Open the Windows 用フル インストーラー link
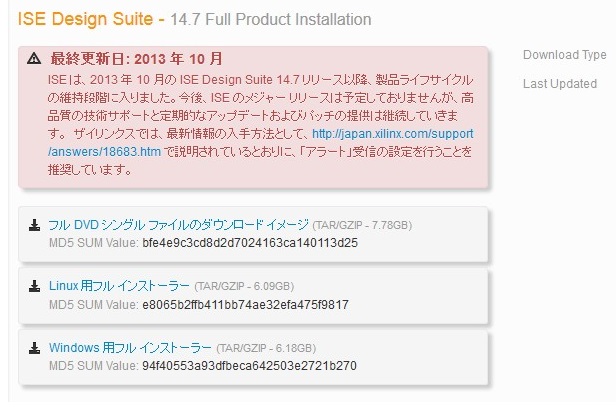Viewport: 616px width, 408px height. (x=130, y=348)
